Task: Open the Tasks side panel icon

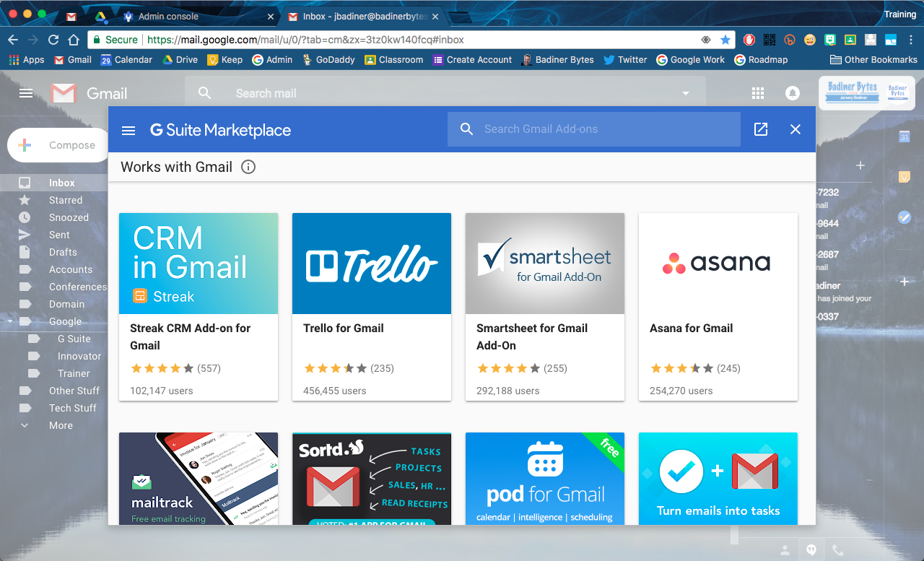Action: [905, 217]
